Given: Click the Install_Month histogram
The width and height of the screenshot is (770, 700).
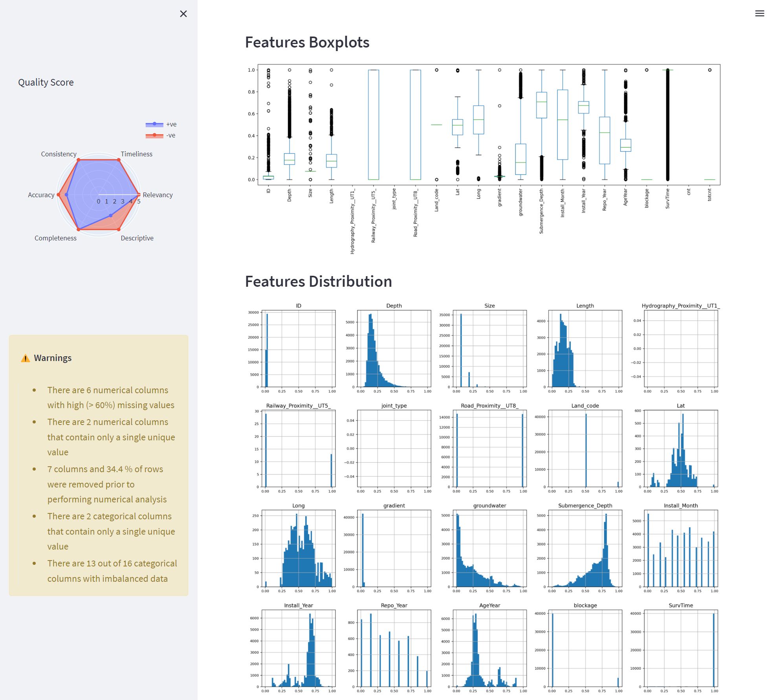Looking at the screenshot, I should click(x=680, y=548).
